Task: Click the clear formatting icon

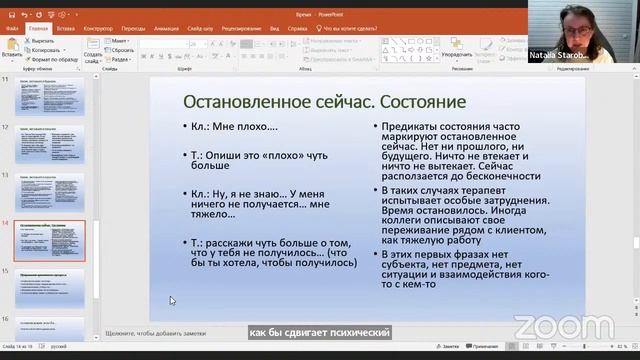Action: 233,44
